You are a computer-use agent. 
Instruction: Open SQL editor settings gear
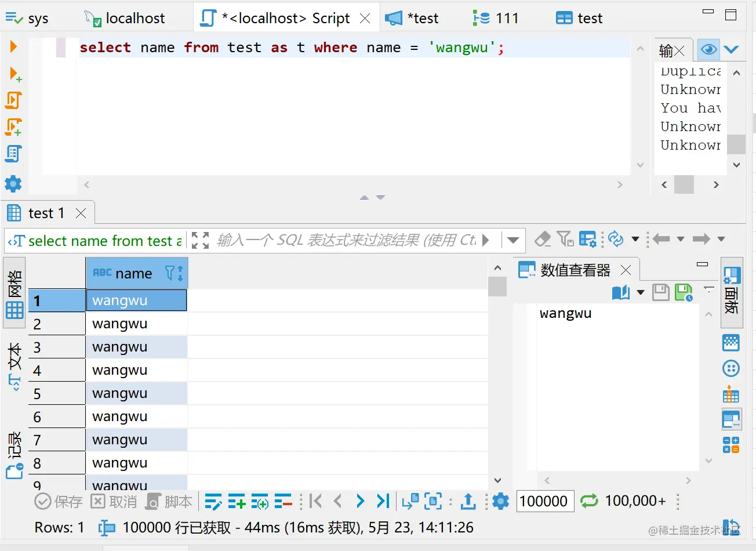pyautogui.click(x=13, y=184)
